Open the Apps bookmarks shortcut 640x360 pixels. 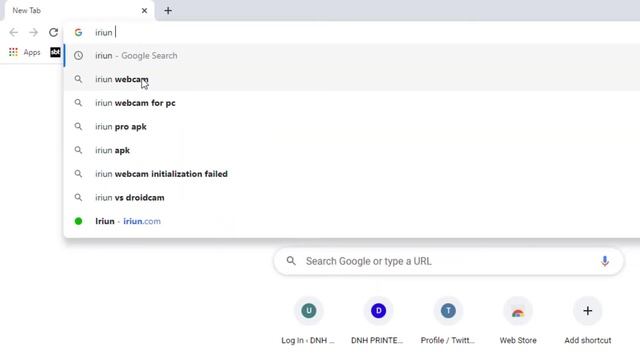point(24,52)
